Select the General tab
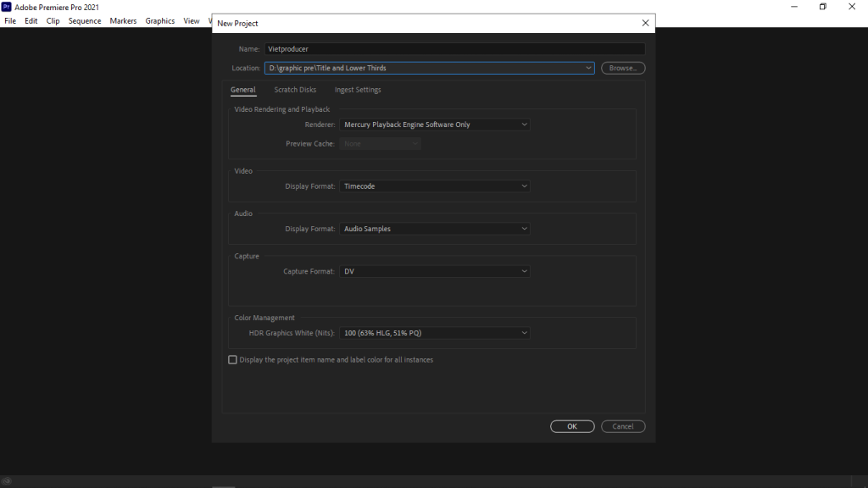Screen dimensions: 868x488 [x=242, y=90]
